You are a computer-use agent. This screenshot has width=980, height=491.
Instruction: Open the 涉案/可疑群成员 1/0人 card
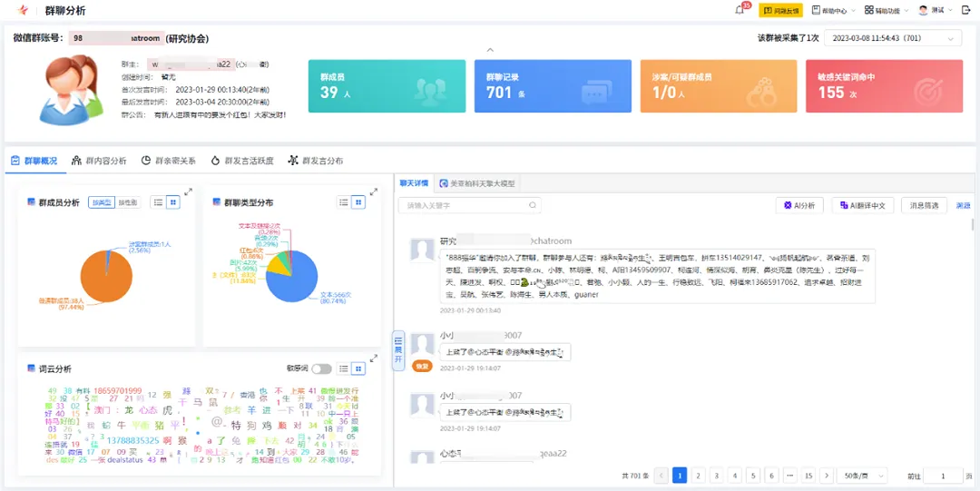[x=718, y=86]
